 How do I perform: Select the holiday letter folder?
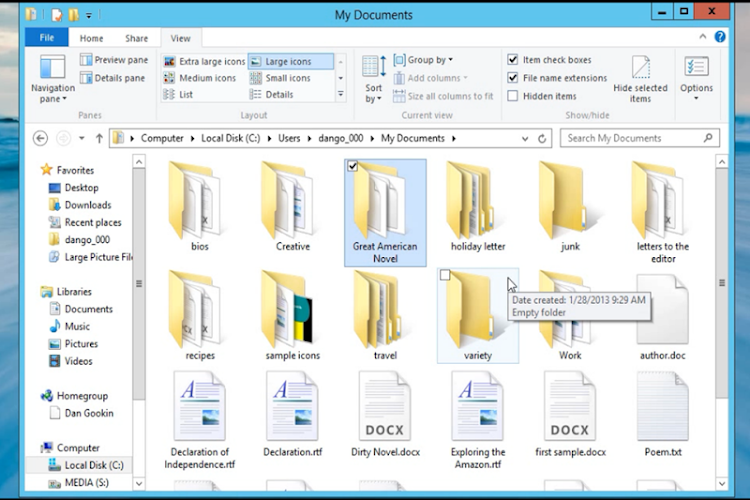click(x=477, y=207)
